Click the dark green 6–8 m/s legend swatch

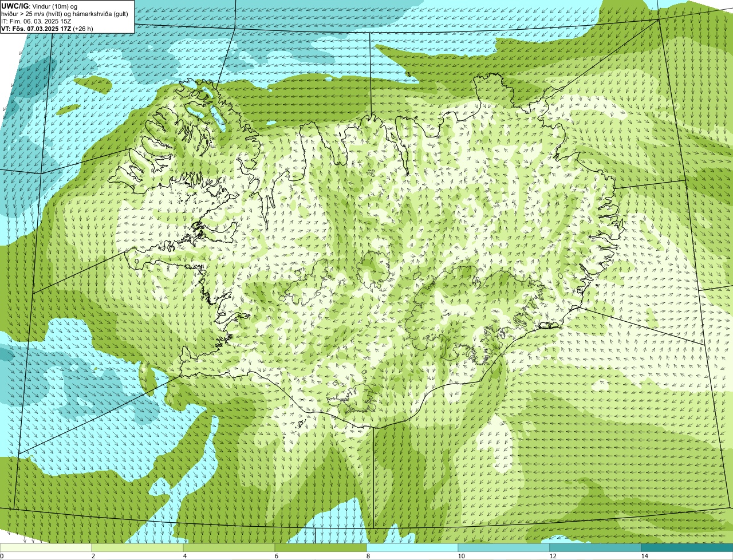coord(321,547)
